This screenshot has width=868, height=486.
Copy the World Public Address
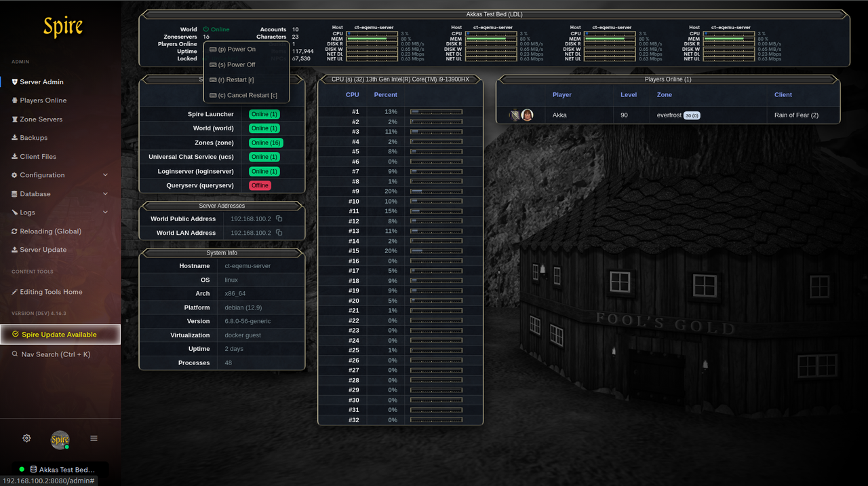point(279,219)
